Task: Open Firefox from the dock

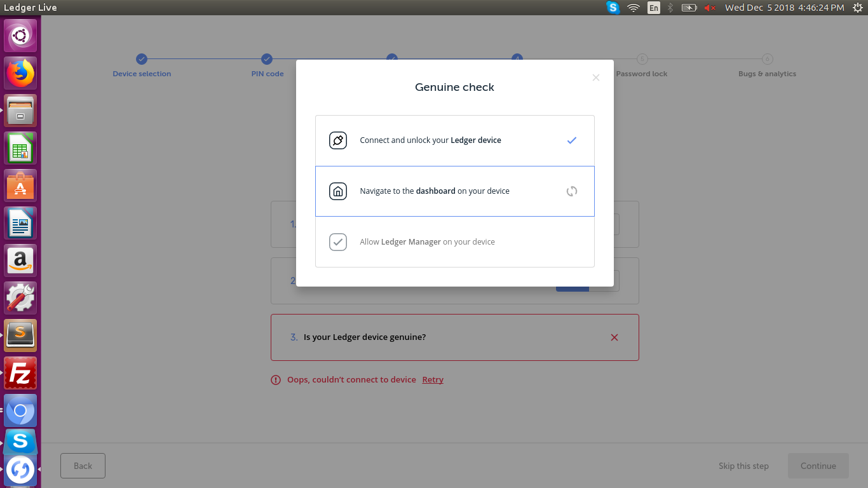Action: (20, 72)
